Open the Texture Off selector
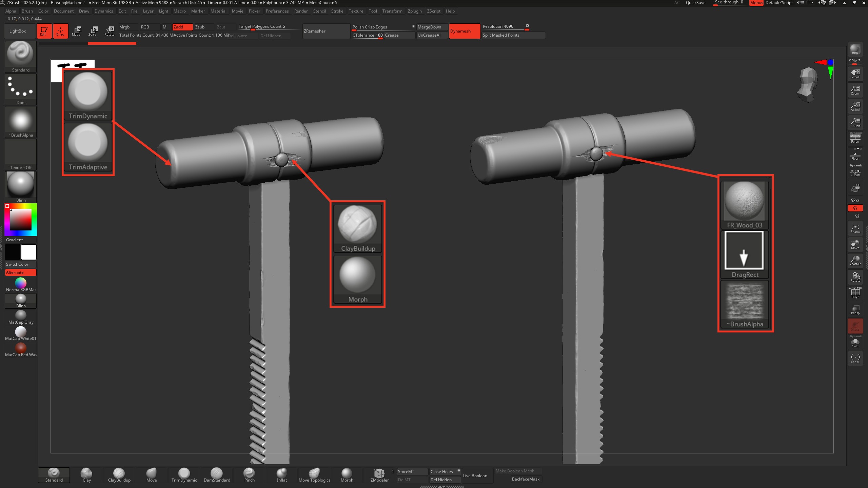 pyautogui.click(x=21, y=154)
